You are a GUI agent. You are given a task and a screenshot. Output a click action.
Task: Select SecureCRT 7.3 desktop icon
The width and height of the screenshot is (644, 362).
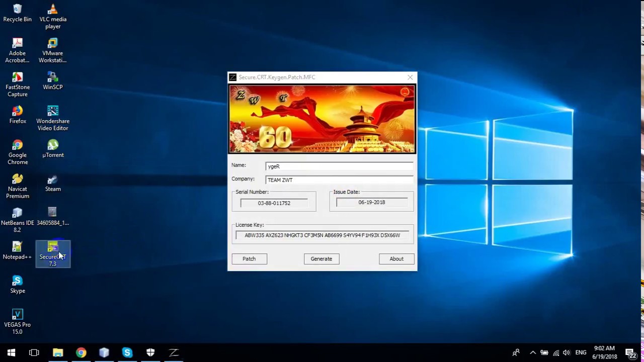click(x=53, y=254)
